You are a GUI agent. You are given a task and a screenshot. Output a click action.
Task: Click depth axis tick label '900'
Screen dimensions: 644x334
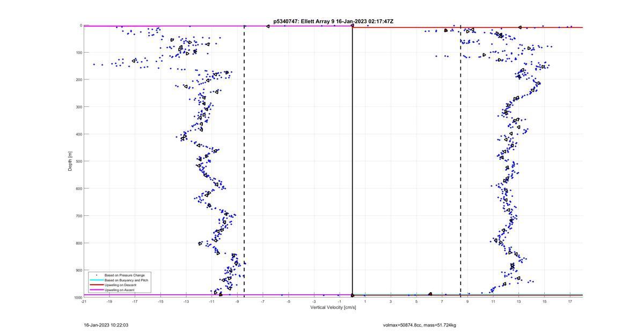[x=78, y=270]
